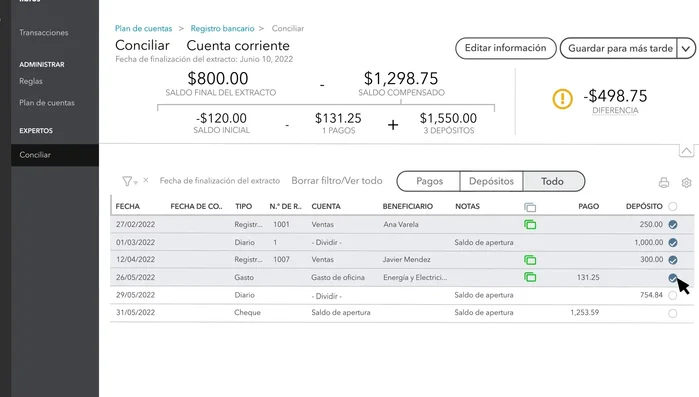Check the 1,253.59 Cheque payment

(673, 313)
